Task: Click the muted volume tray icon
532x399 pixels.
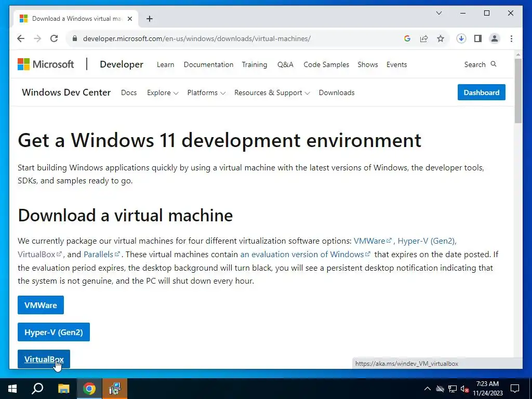Action: coord(464,389)
